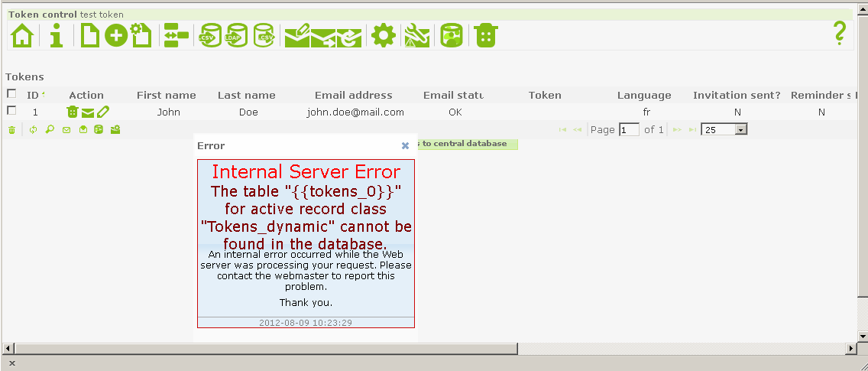
Task: Add new token entry with plus icon
Action: 116,36
